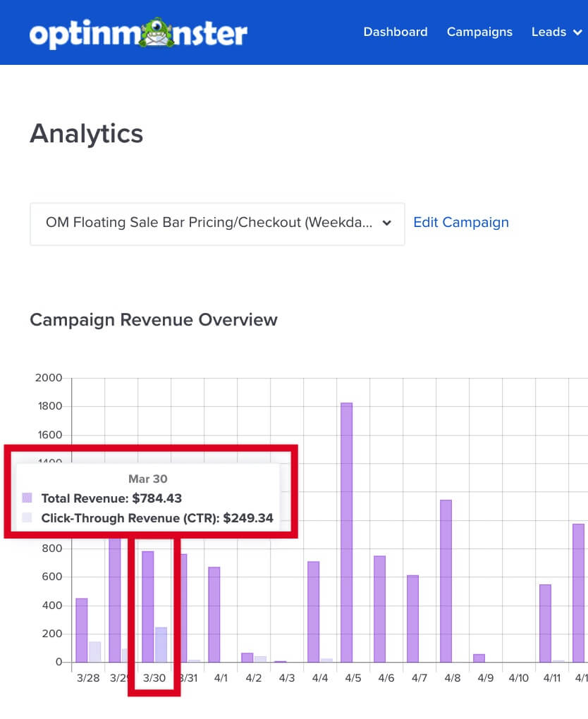
Task: Click the Total Revenue bar for 4/5
Action: 347,532
